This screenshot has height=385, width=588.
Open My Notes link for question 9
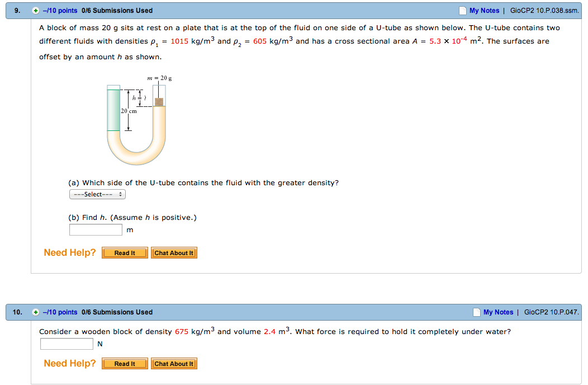(x=484, y=11)
